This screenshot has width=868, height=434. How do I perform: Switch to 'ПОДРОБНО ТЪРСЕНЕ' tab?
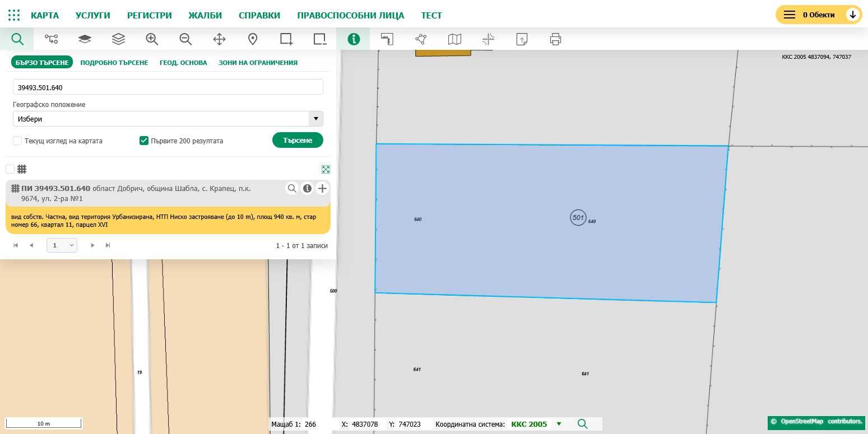coord(114,63)
